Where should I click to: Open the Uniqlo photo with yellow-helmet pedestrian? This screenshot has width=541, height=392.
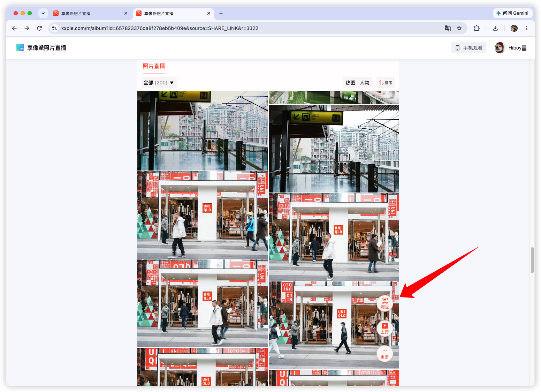click(203, 215)
